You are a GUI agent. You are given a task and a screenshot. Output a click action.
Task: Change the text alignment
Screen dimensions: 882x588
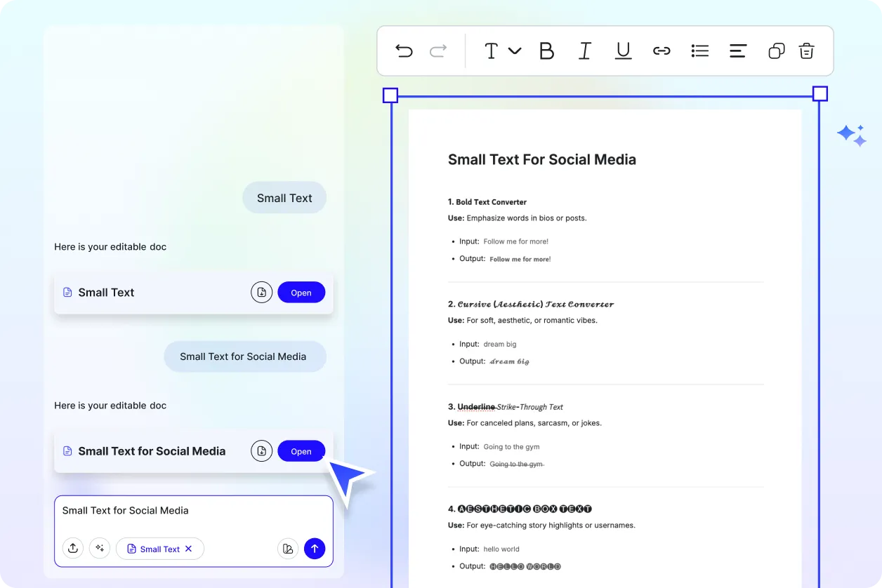pos(737,51)
